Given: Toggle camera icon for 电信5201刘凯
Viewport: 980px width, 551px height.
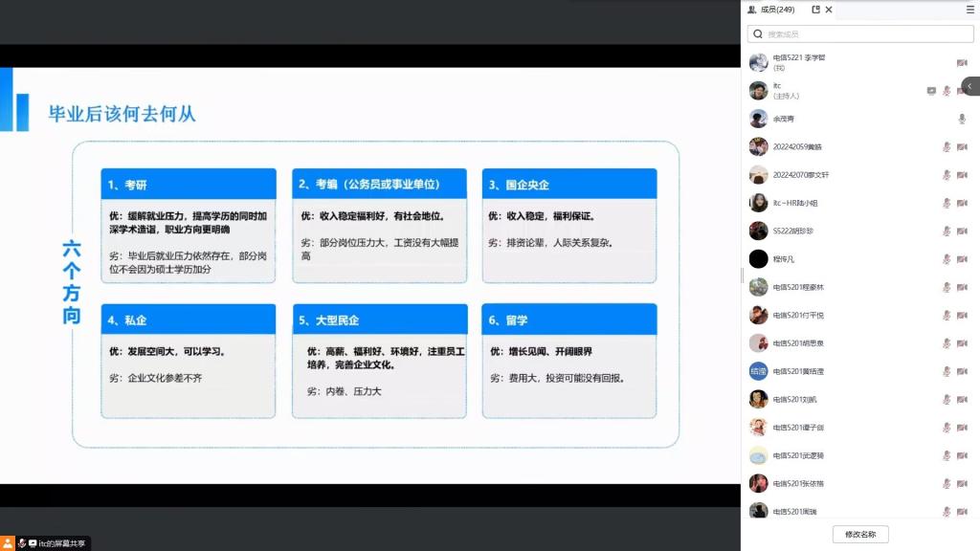Looking at the screenshot, I should pos(962,399).
